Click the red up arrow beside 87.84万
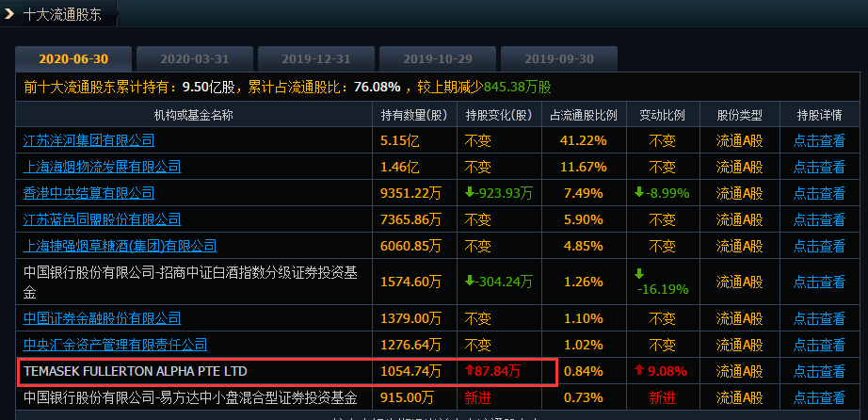Viewport: 868px width, 420px height. tap(470, 370)
